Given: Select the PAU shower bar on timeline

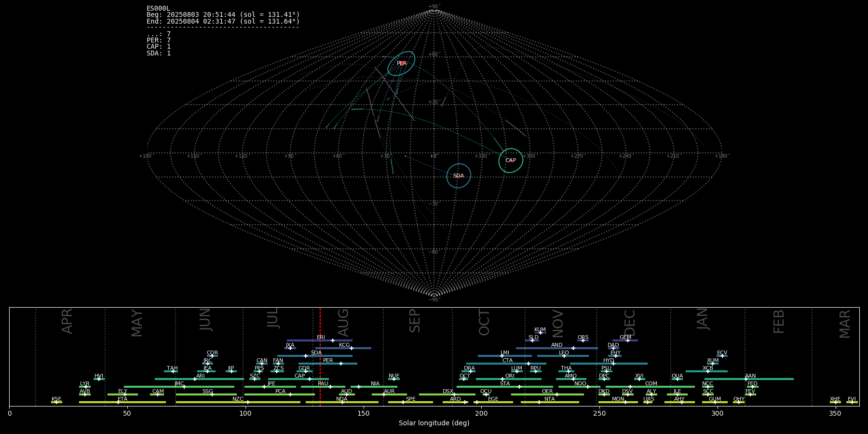Looking at the screenshot, I should (323, 387).
